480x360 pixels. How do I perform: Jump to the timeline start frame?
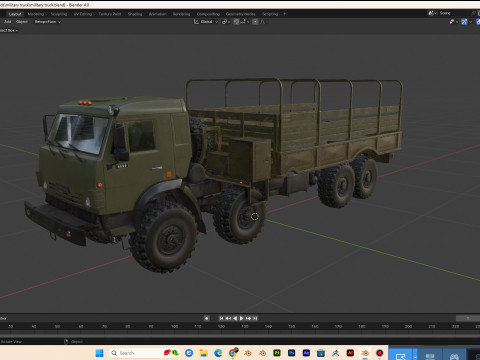(221, 318)
